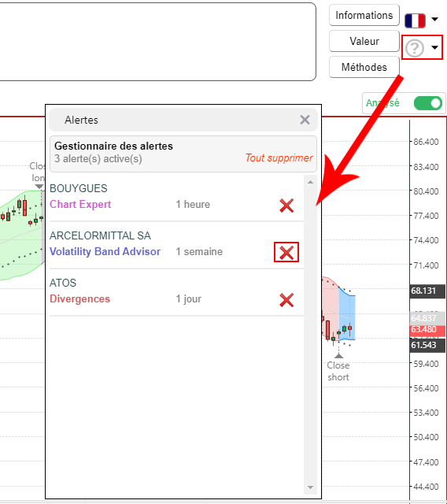Close the Alertes panel
Screen dimensions: 447x504
tap(305, 120)
